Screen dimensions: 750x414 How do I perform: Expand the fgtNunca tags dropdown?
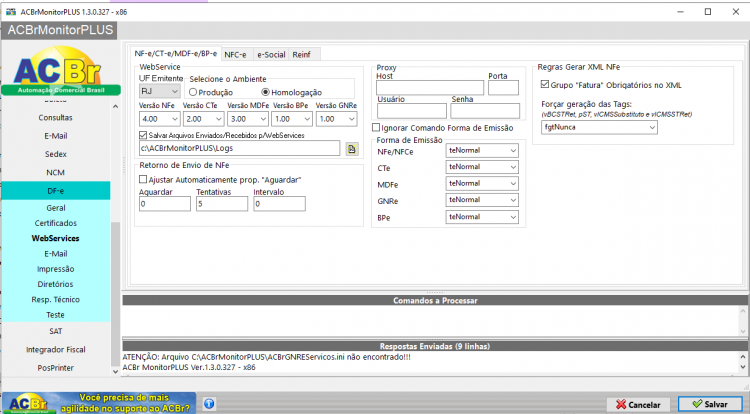tap(599, 127)
